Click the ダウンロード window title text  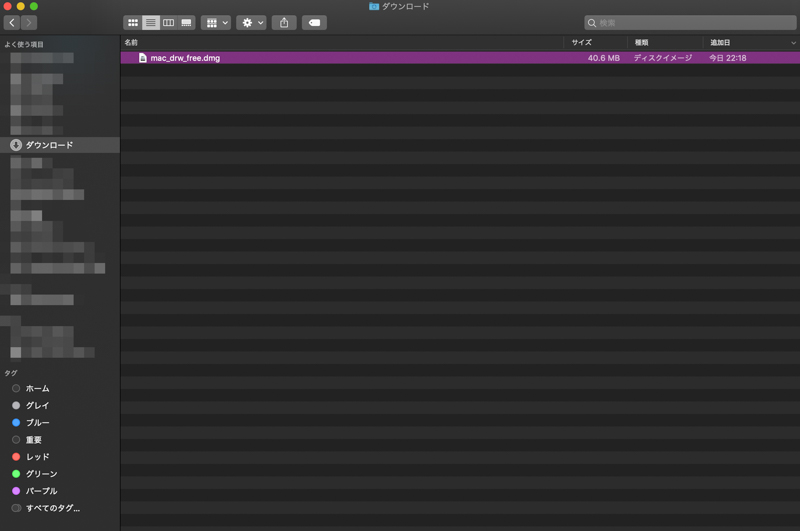tap(406, 6)
